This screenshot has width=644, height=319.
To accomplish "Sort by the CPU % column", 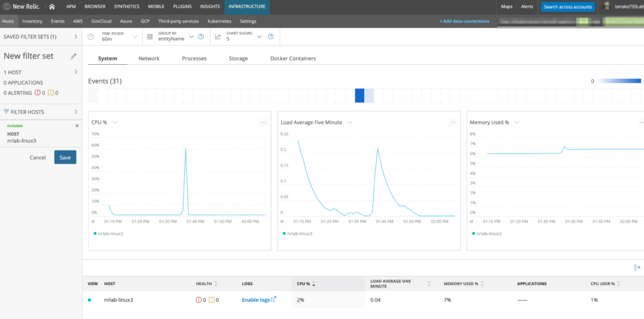I will 306,284.
